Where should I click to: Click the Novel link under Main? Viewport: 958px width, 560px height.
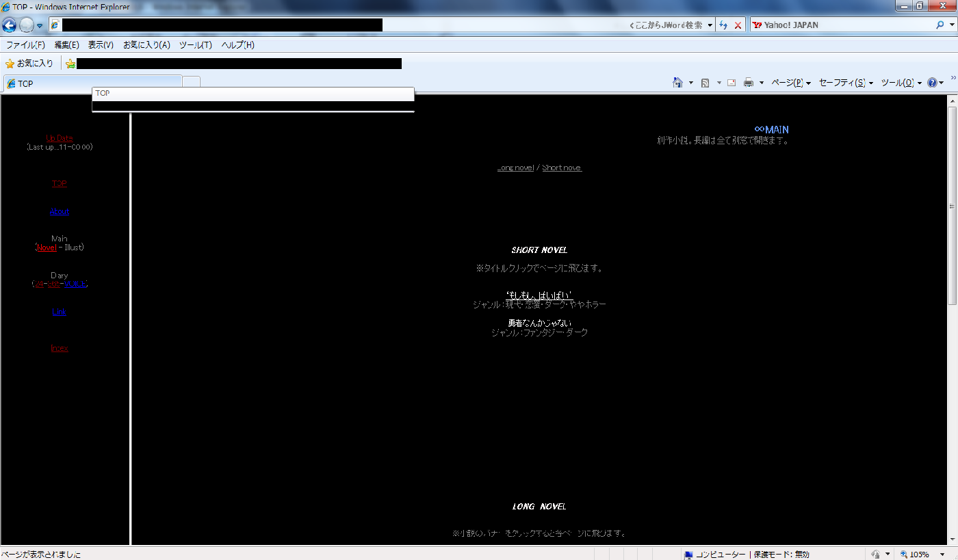click(x=47, y=248)
